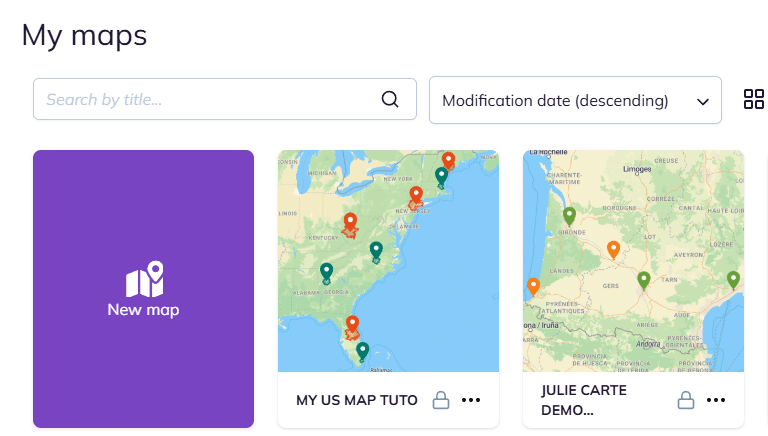Click the search magnifier icon
Image resolution: width=768 pixels, height=436 pixels.
(x=390, y=99)
